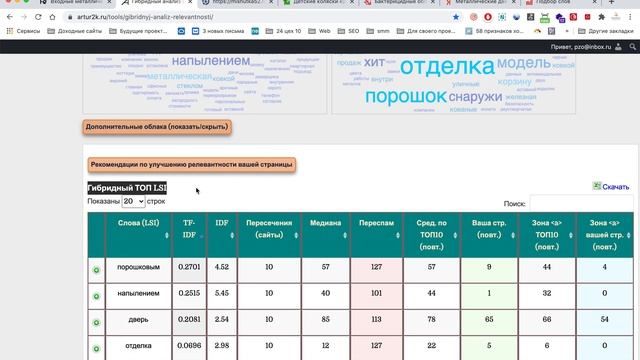The height and width of the screenshot is (360, 640).
Task: Click Переспам value 113
Action: click(376, 319)
